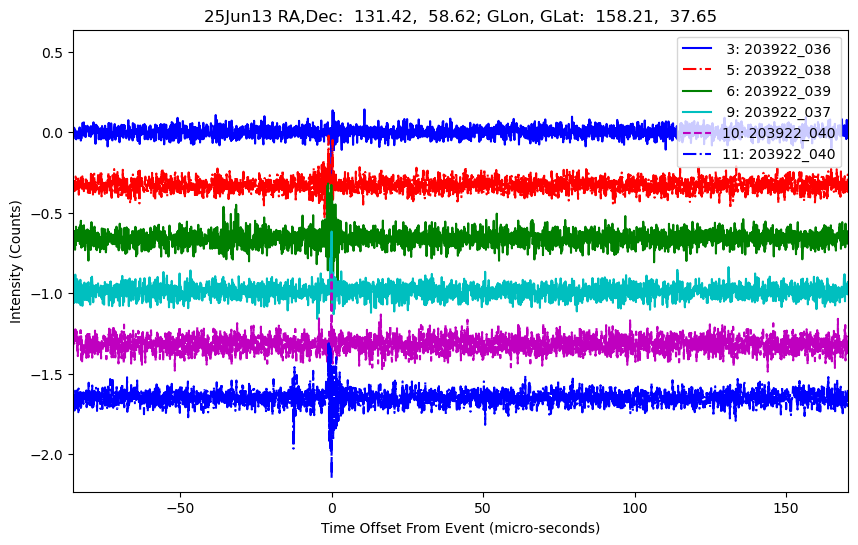This screenshot has width=858, height=545.
Task: Click the −2.0 y-axis tick label
Action: point(48,455)
